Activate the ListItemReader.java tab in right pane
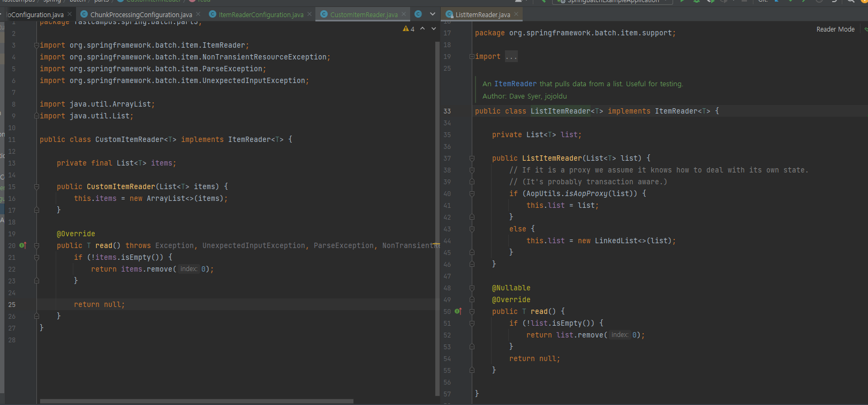Image resolution: width=868 pixels, height=405 pixels. [x=482, y=14]
